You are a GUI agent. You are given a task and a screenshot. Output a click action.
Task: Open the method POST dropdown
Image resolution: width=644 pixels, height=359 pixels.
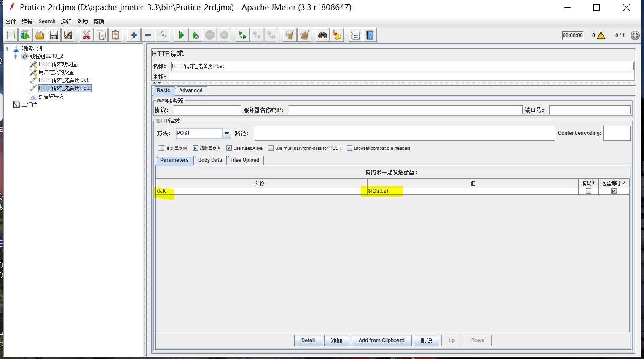coord(227,133)
